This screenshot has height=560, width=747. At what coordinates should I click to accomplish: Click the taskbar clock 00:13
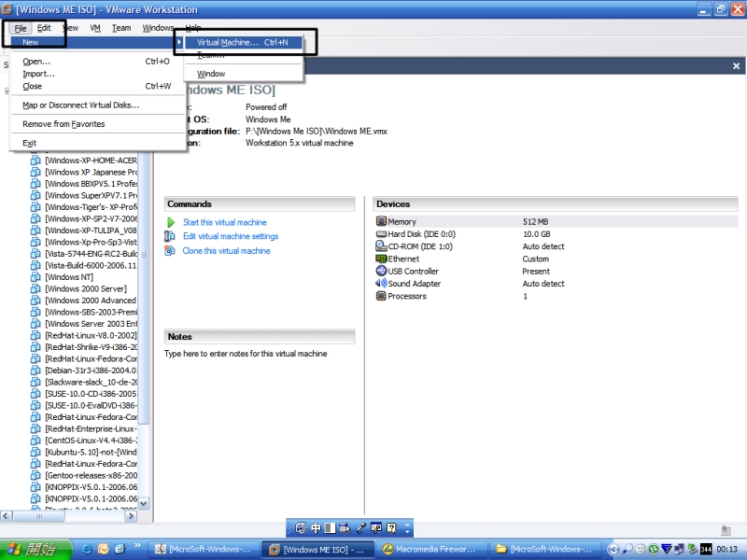tap(727, 549)
